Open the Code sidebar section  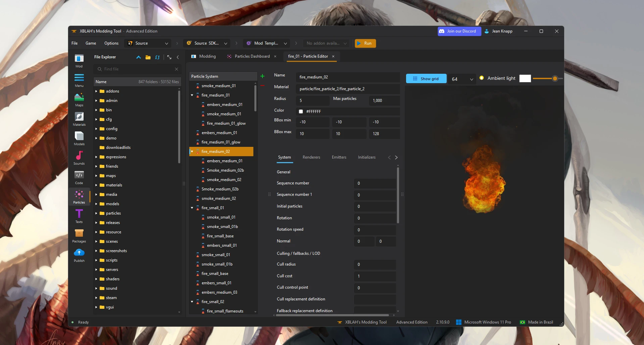point(79,178)
